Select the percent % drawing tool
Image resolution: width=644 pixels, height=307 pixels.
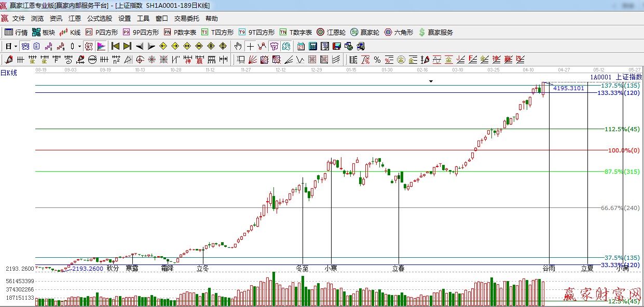tap(377, 60)
